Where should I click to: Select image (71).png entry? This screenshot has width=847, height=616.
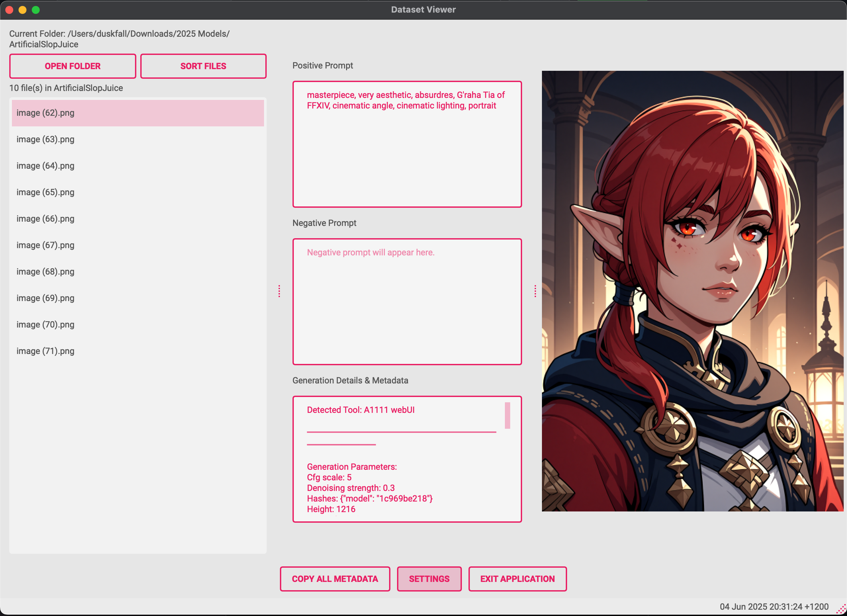coord(46,351)
